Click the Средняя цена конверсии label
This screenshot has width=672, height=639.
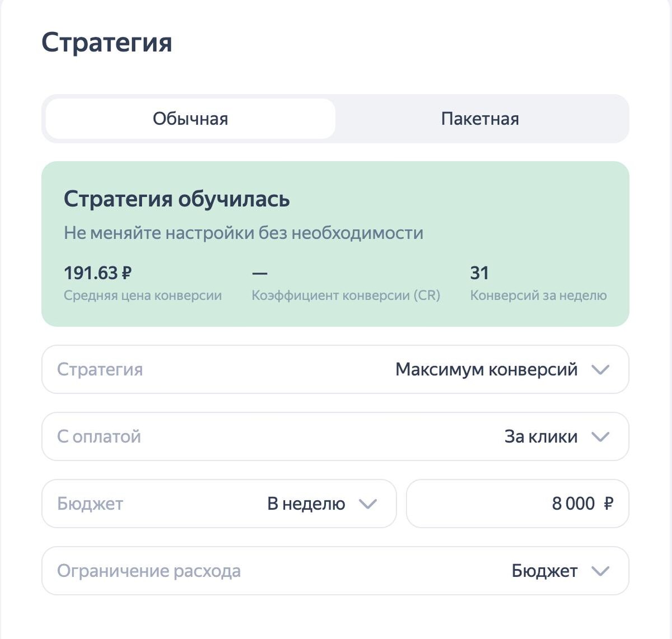coord(143,296)
